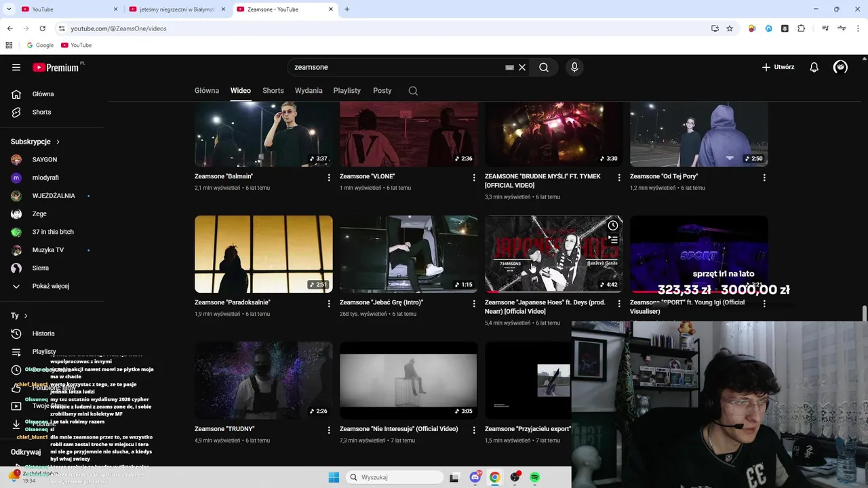Screen dimensions: 868x488
Task: Select the Wideo channel tab
Action: click(241, 90)
